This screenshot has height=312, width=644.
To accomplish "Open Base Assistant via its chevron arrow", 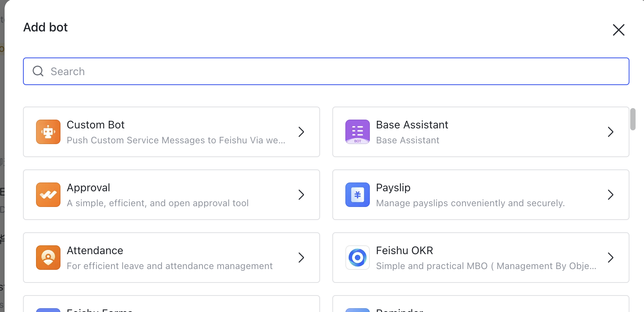I will pos(611,132).
